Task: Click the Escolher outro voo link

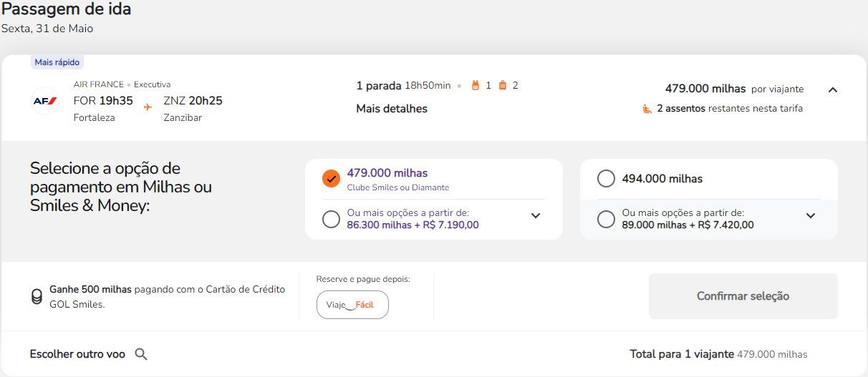Action: tap(77, 354)
